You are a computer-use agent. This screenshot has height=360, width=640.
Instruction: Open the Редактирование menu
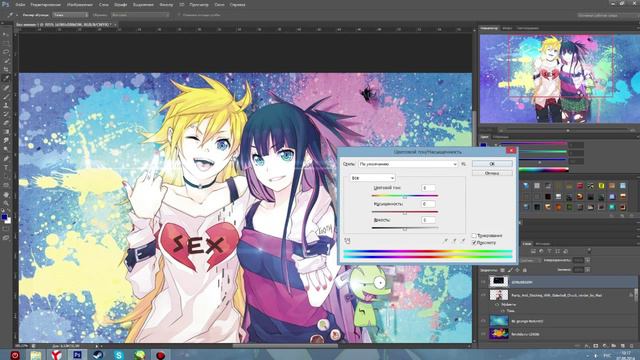pyautogui.click(x=45, y=4)
